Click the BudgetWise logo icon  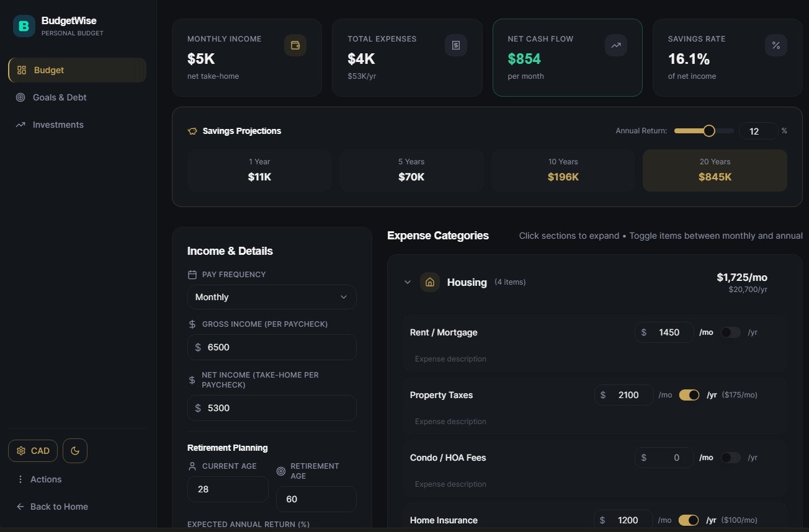coord(23,26)
